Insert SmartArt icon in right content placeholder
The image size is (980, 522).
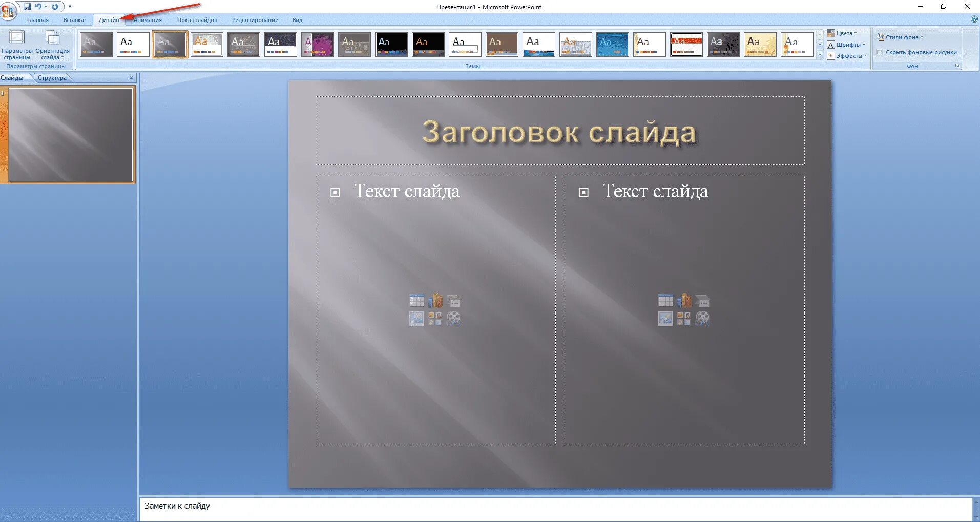[x=702, y=301]
